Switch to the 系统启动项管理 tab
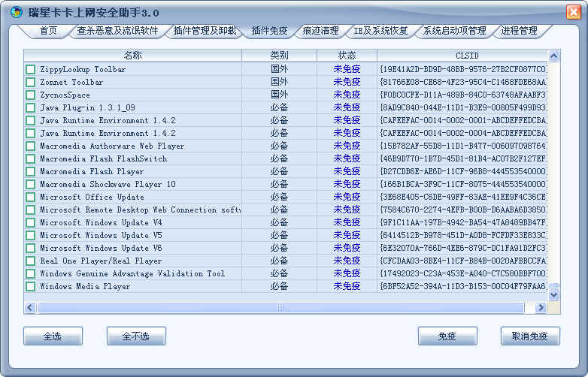 454,31
